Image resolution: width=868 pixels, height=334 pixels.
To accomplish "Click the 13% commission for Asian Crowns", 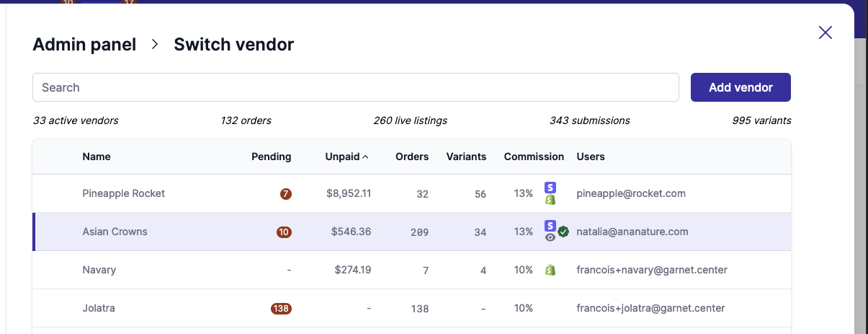I will click(x=524, y=232).
